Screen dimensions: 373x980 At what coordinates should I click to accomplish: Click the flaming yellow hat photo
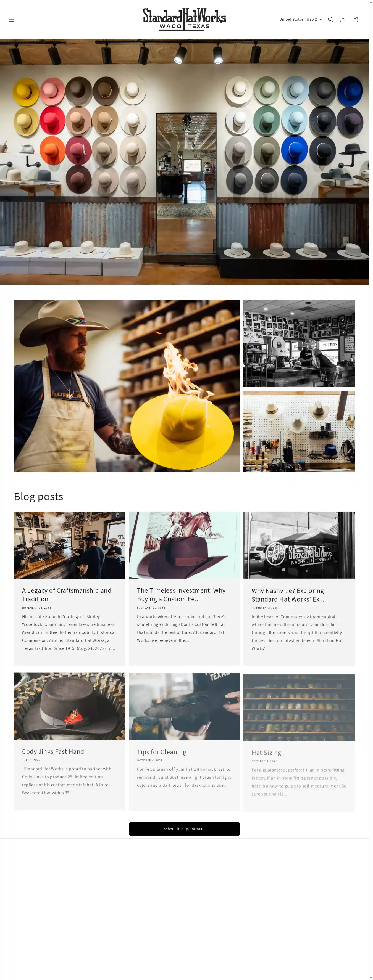click(127, 386)
